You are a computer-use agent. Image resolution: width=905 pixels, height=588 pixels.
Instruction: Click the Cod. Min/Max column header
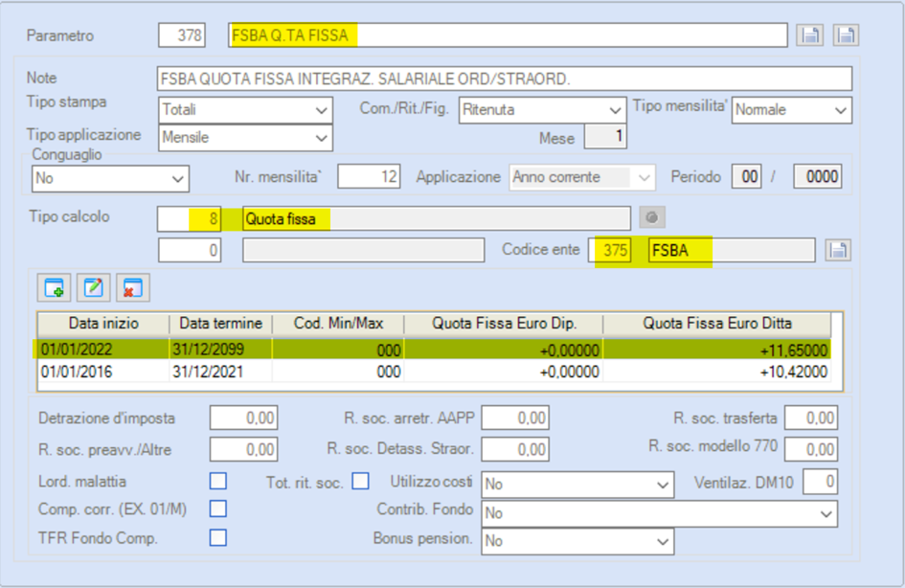pyautogui.click(x=338, y=324)
